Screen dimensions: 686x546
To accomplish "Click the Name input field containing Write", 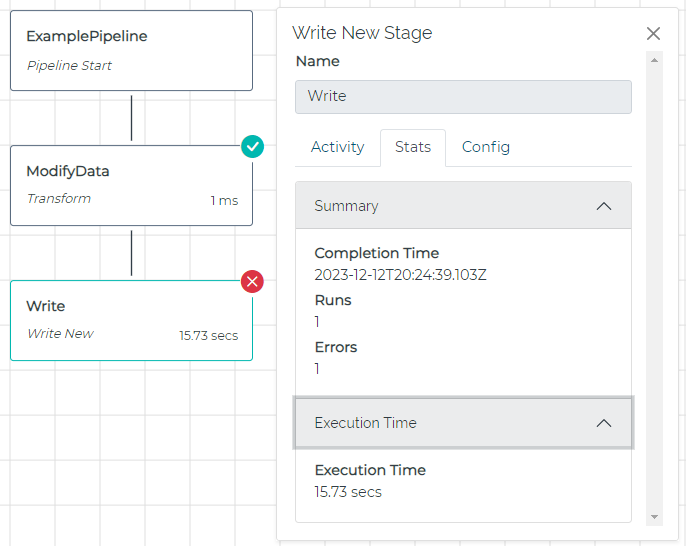I will (x=463, y=97).
